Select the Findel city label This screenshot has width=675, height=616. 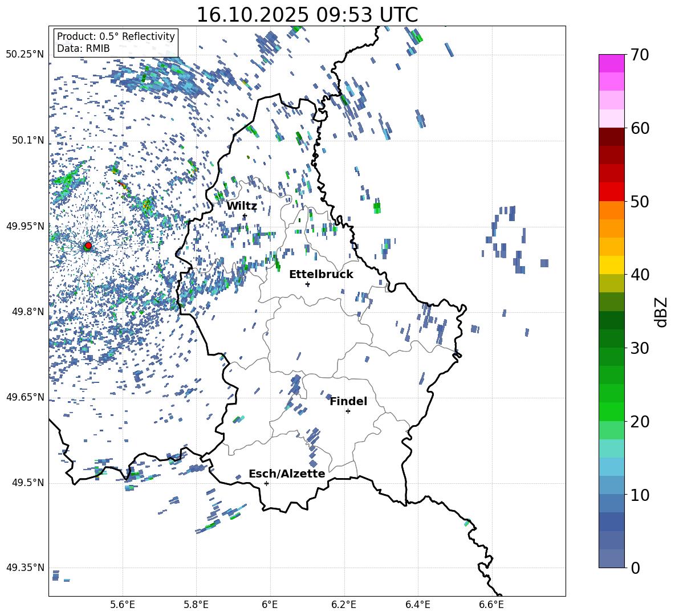(348, 401)
